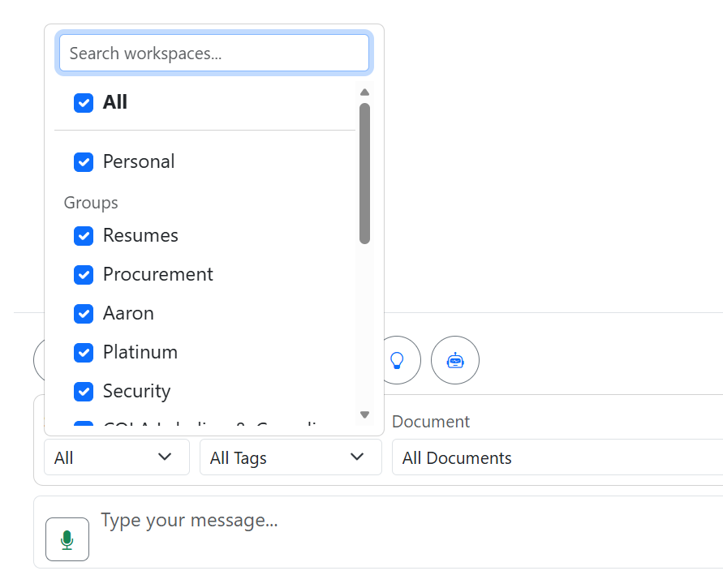Uncheck the Security group checkbox

tap(84, 392)
